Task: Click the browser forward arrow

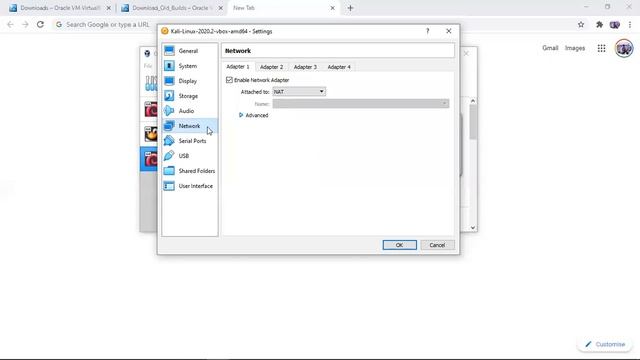Action: coord(25,24)
